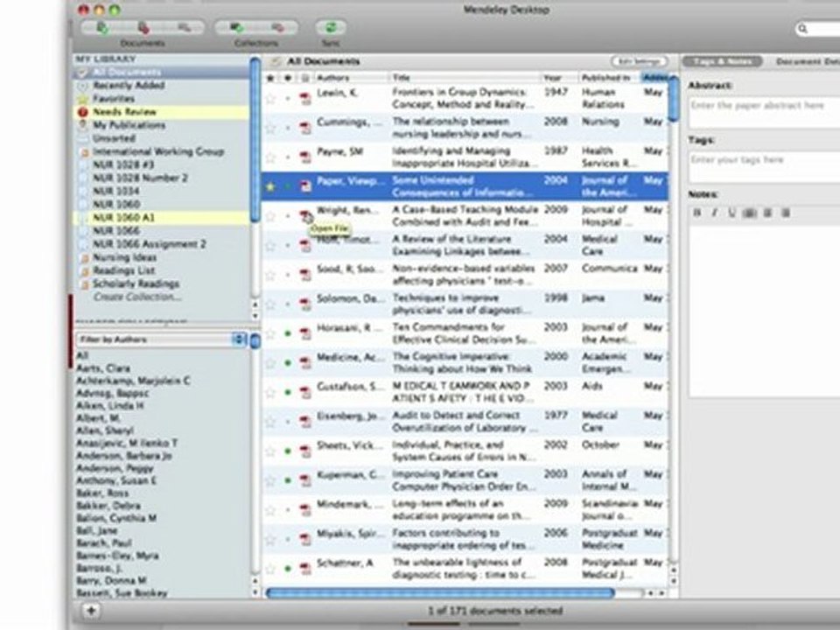Click into the Abstract text field

[764, 111]
